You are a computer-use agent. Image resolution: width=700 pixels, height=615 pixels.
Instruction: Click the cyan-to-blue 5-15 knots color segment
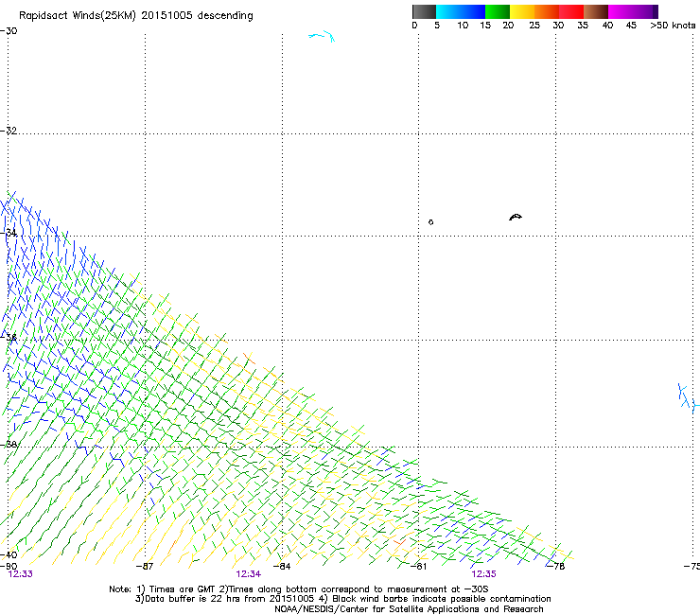461,11
